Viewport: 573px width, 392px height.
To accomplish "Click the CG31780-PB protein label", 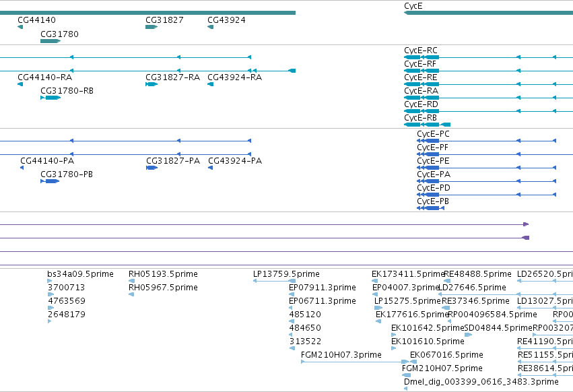I will pyautogui.click(x=67, y=174).
